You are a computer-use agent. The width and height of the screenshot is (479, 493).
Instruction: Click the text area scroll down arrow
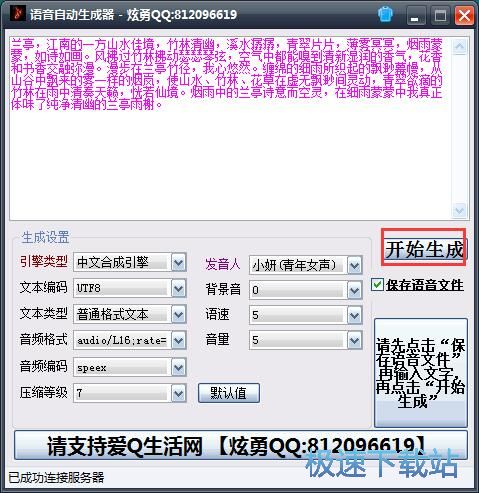tap(460, 210)
